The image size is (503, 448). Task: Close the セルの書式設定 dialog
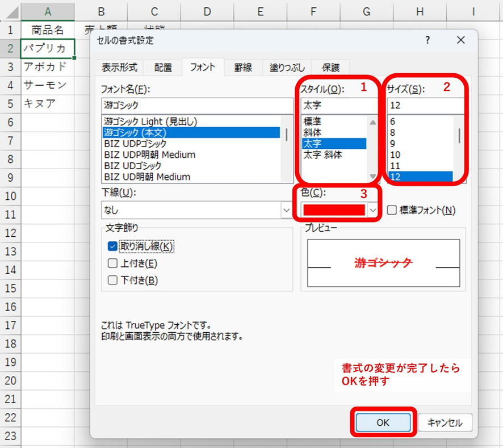pos(460,40)
